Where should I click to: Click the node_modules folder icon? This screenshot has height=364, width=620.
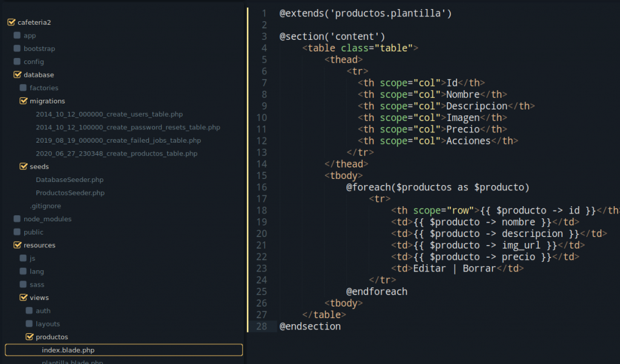(17, 219)
